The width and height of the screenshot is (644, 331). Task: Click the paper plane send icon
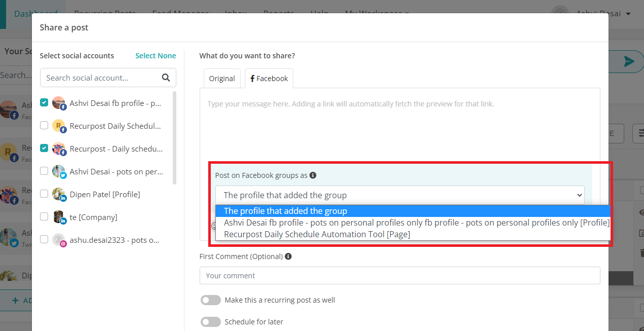[x=629, y=62]
